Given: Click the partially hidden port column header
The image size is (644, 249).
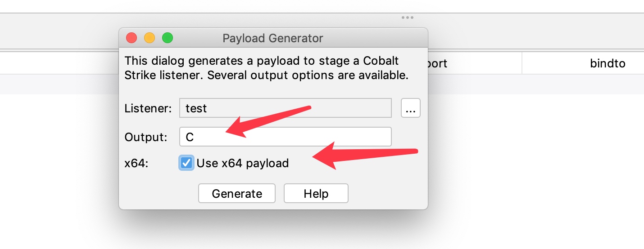Looking at the screenshot, I should (438, 63).
